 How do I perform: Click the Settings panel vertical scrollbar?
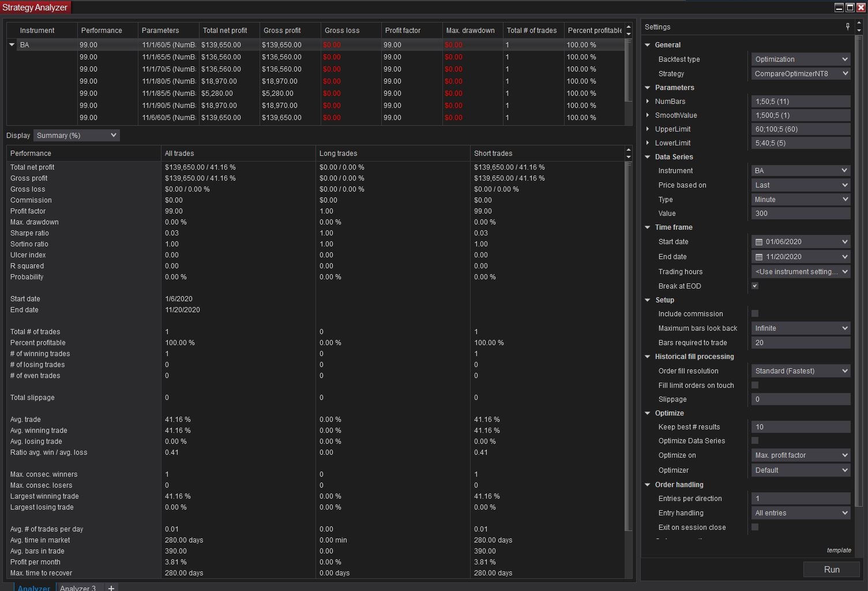tap(859, 231)
